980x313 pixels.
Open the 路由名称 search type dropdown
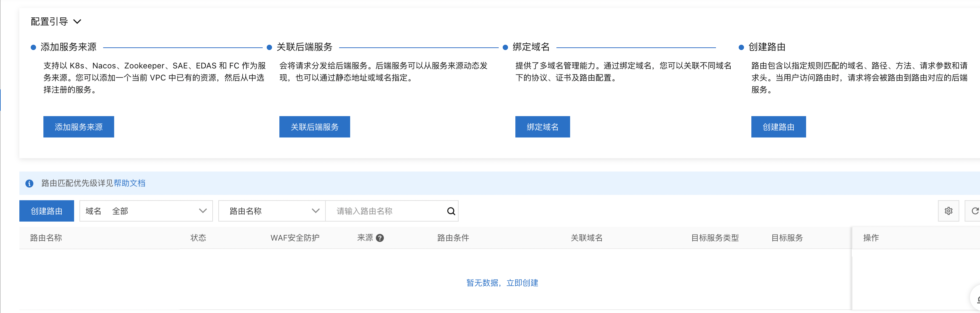coord(272,211)
